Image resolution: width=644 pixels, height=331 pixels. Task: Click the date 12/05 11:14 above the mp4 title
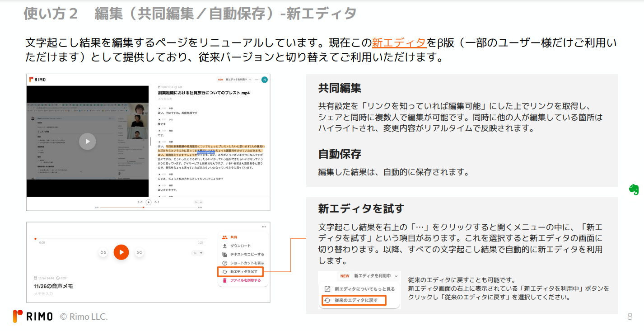pyautogui.click(x=168, y=87)
